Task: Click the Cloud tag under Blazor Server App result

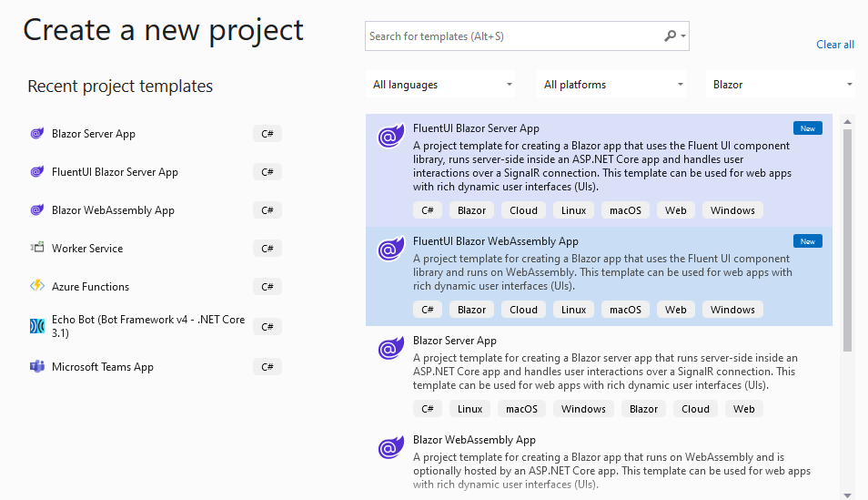Action: (x=695, y=409)
